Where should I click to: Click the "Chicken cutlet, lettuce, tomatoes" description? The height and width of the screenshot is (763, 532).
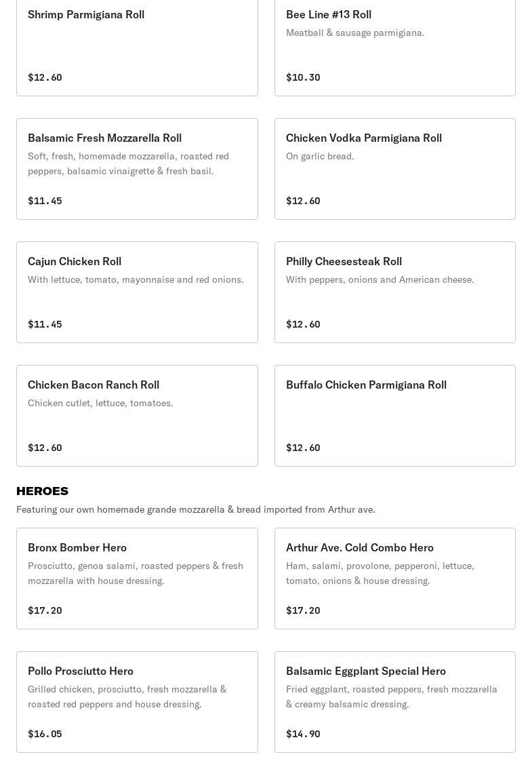click(100, 403)
